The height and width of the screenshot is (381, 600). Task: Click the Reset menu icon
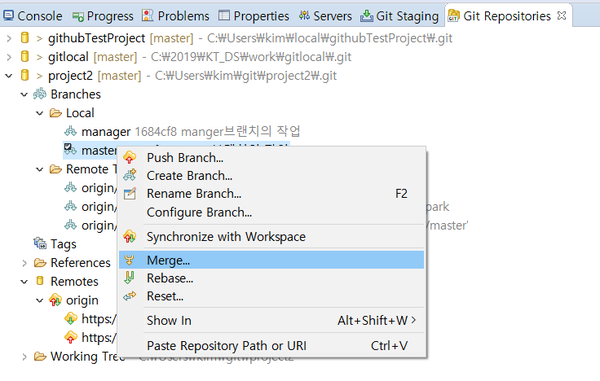(x=130, y=296)
